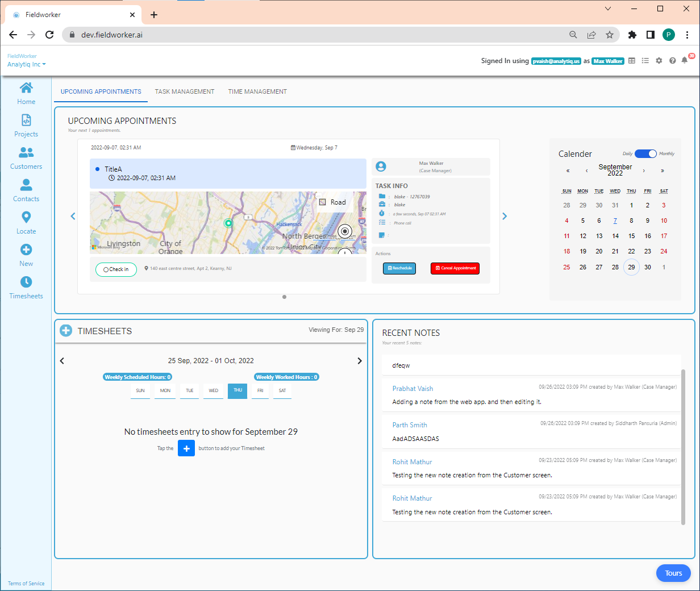Switch to the Task Management tab
The width and height of the screenshot is (700, 591).
tap(185, 91)
